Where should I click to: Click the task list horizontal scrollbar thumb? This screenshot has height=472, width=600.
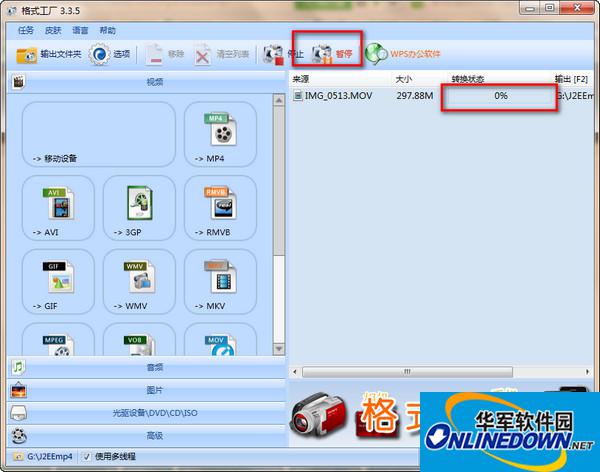coord(407,372)
